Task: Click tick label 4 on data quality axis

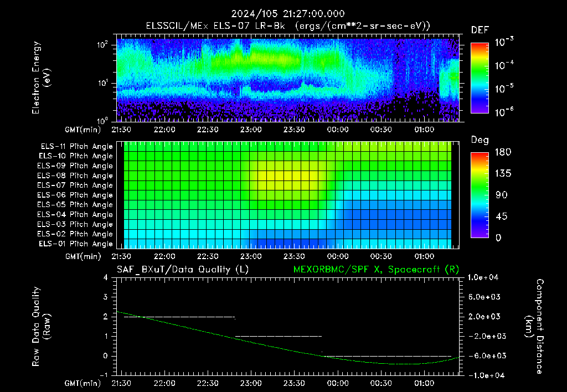Action: click(106, 277)
